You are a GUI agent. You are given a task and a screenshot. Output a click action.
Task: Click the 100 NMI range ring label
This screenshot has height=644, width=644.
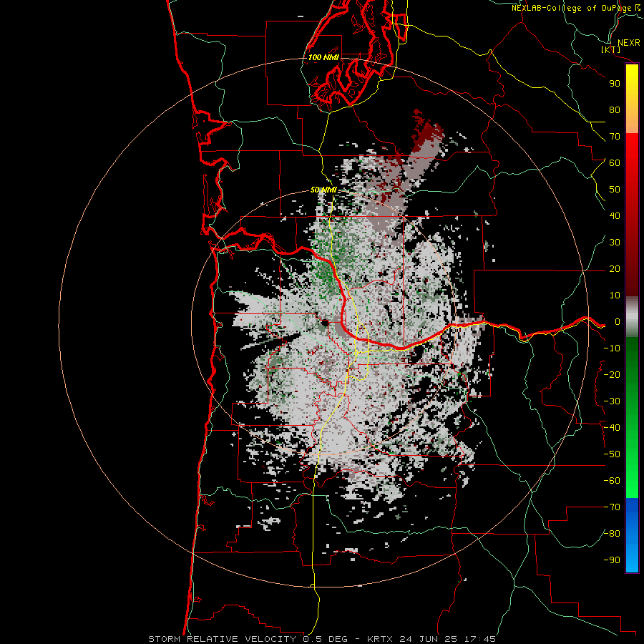coord(323,57)
